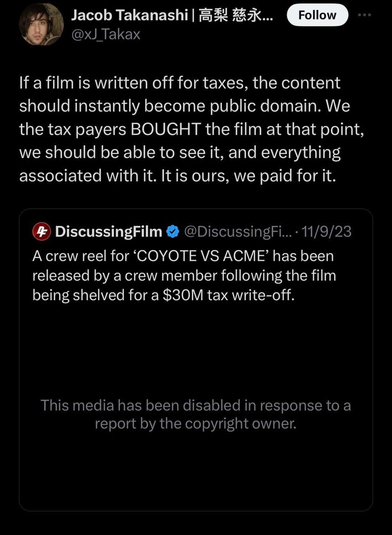Click "report by the copyright owner" text
392x535 pixels.
pos(196,424)
